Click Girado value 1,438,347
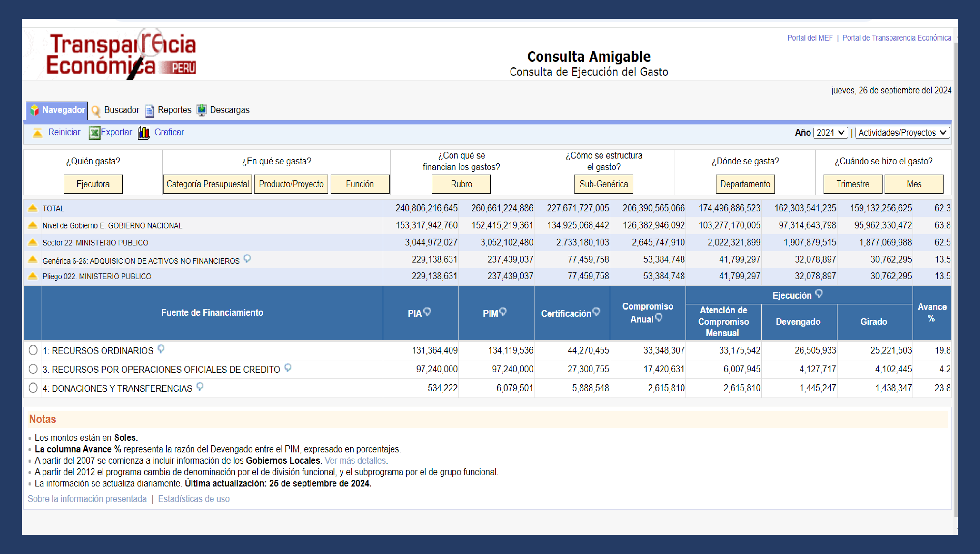980x554 pixels. pos(893,388)
